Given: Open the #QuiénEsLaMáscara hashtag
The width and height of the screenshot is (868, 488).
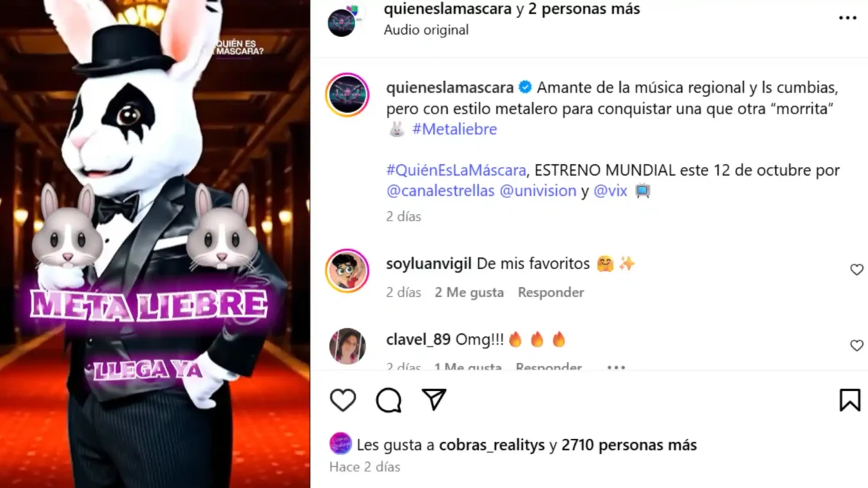Looking at the screenshot, I should click(456, 171).
